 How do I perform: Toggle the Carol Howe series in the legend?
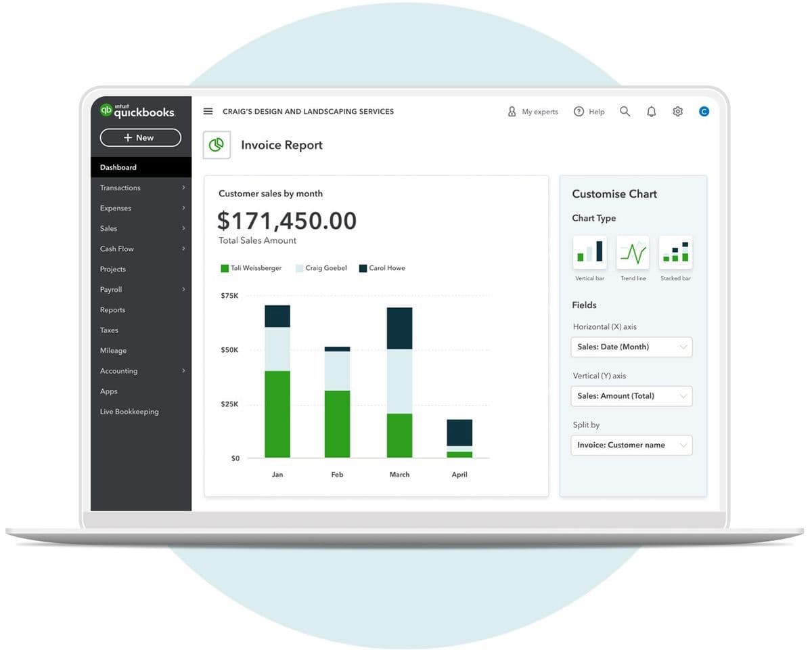tap(381, 267)
